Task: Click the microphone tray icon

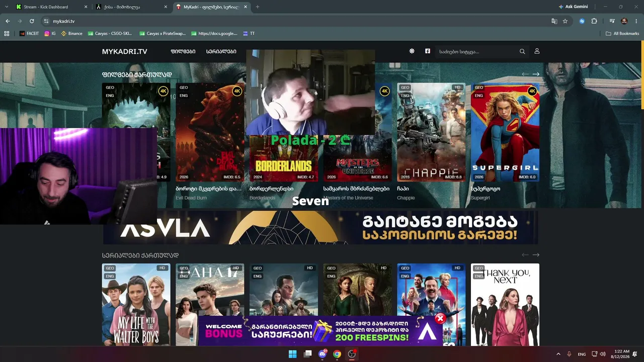Action: tap(570, 354)
